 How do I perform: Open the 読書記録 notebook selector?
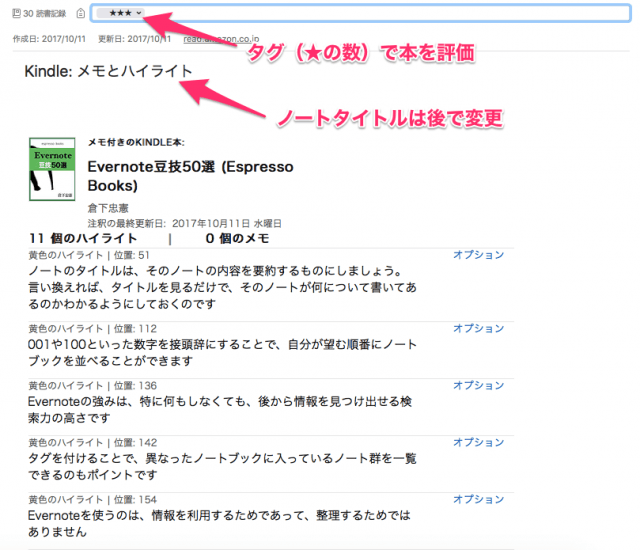(40, 13)
